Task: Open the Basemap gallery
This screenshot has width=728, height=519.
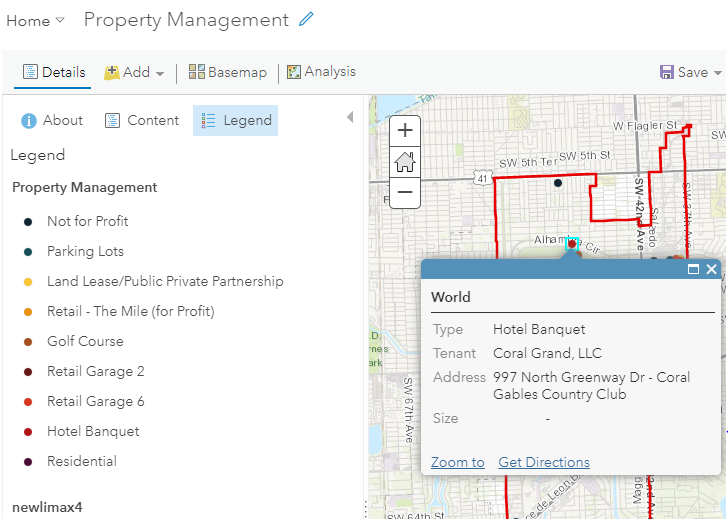Action: (228, 72)
